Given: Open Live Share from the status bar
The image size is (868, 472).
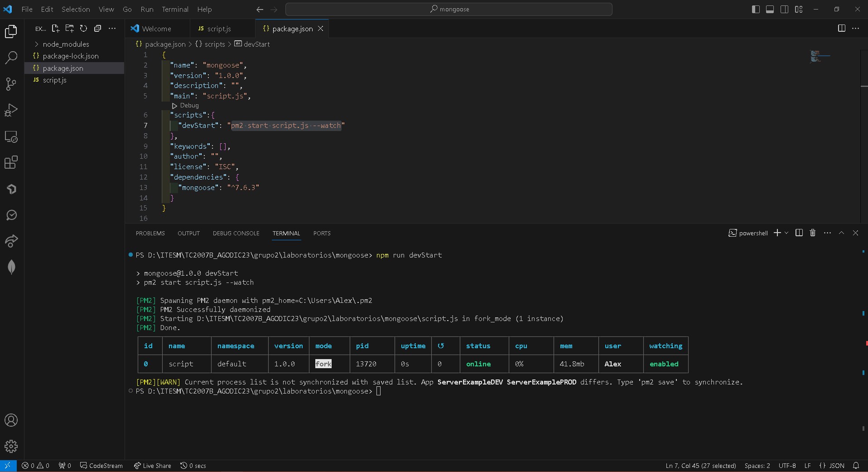Looking at the screenshot, I should click(153, 466).
